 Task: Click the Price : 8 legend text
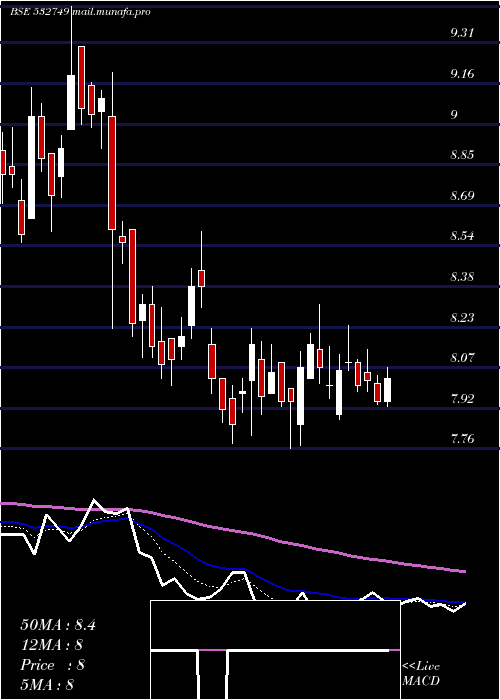[52, 665]
